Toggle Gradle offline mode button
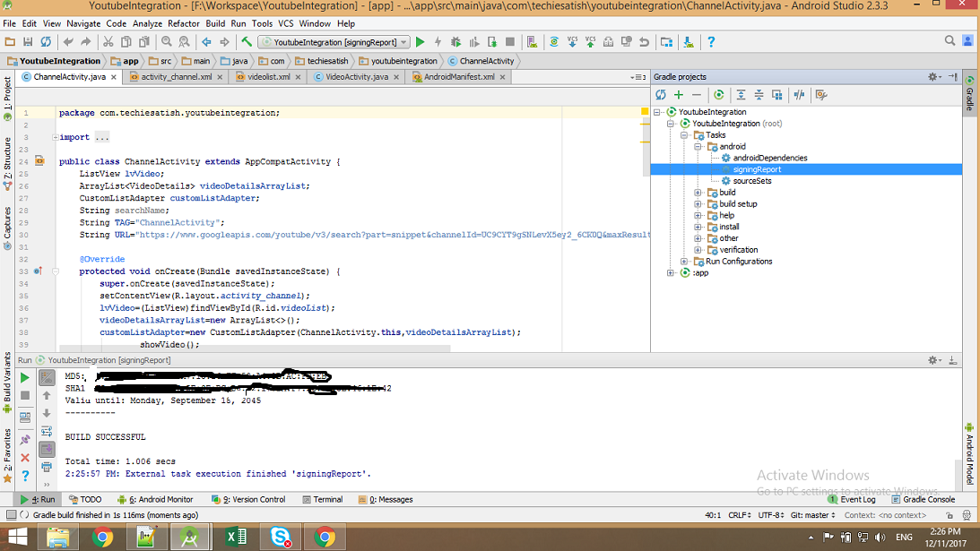Image resolution: width=980 pixels, height=551 pixels. tap(798, 95)
